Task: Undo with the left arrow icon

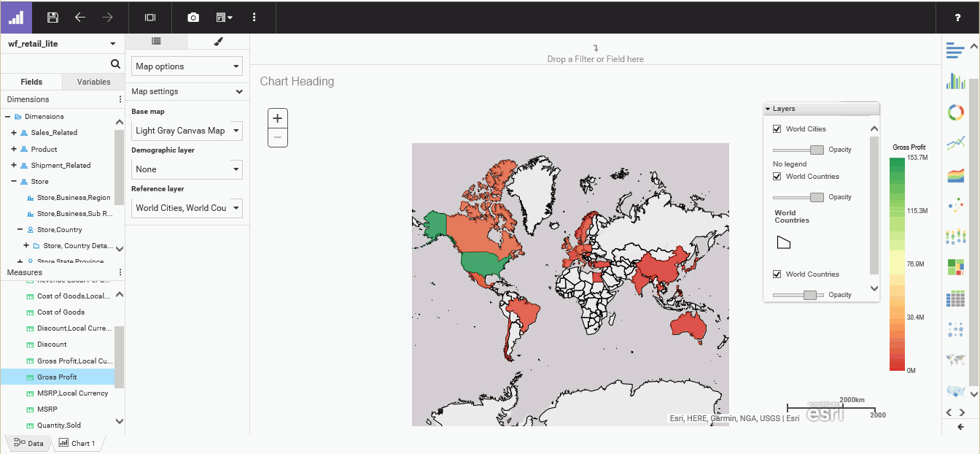Action: click(x=80, y=17)
